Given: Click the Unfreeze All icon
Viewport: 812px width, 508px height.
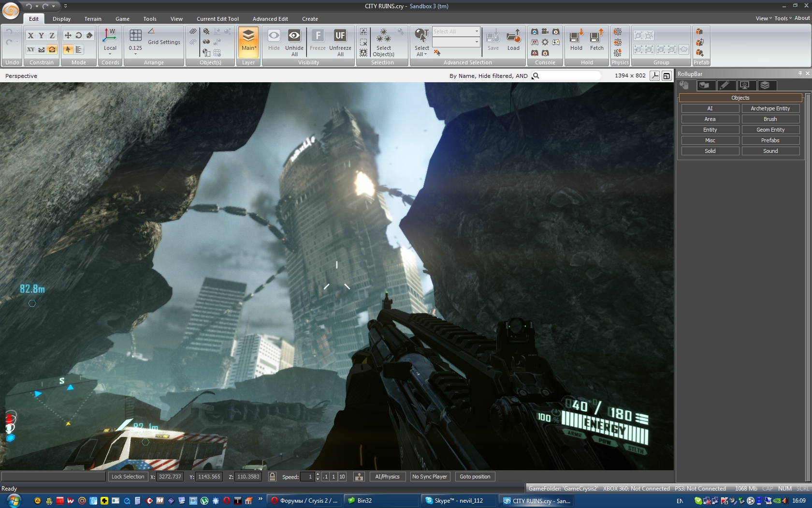Looking at the screenshot, I should tap(340, 36).
